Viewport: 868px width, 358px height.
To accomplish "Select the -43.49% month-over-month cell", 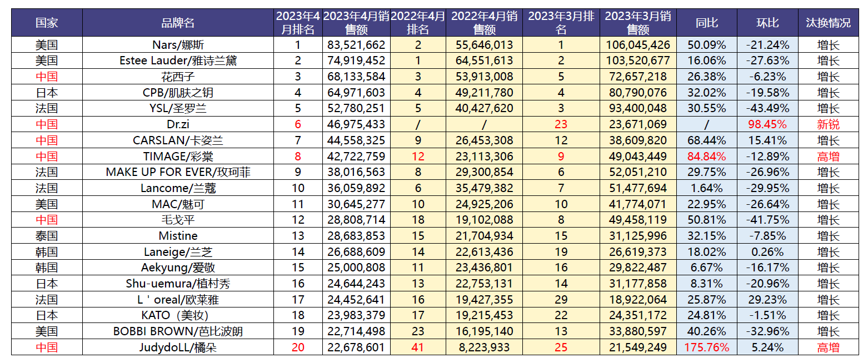I will (x=767, y=109).
